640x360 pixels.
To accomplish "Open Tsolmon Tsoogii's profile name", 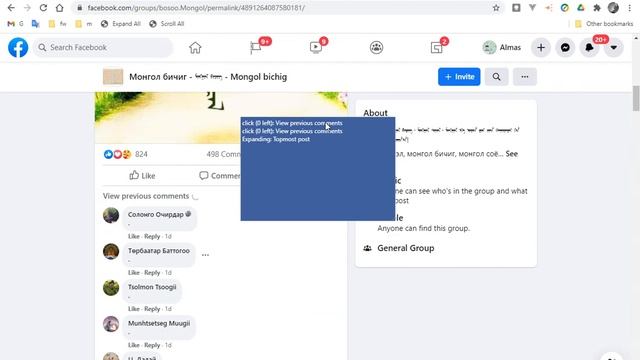I will (152, 287).
